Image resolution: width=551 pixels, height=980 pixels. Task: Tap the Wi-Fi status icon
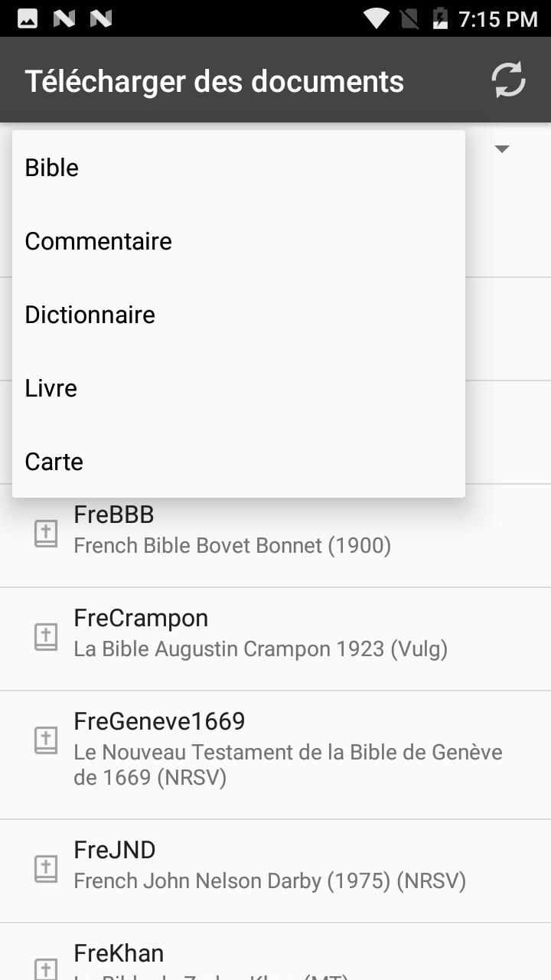pyautogui.click(x=377, y=18)
